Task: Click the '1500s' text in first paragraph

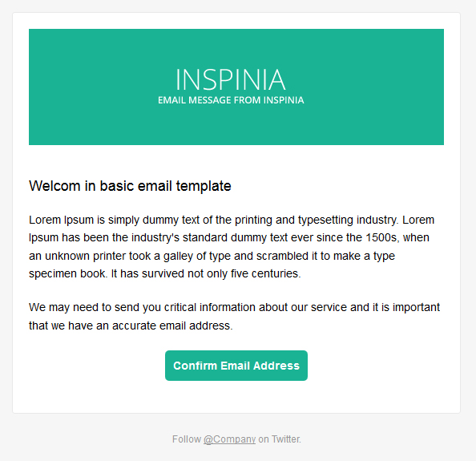Action: tap(382, 237)
